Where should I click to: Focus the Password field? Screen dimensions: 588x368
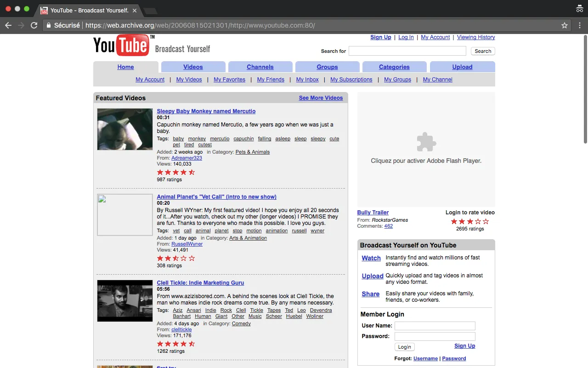click(435, 337)
